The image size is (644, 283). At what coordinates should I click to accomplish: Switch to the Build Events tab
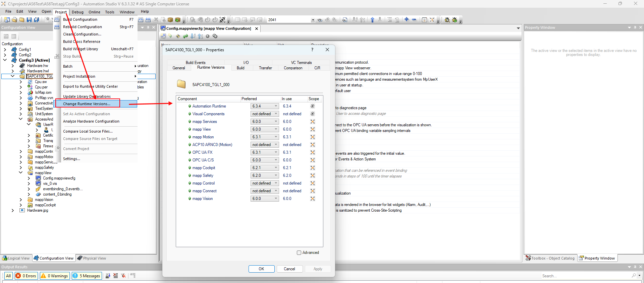[x=196, y=63]
